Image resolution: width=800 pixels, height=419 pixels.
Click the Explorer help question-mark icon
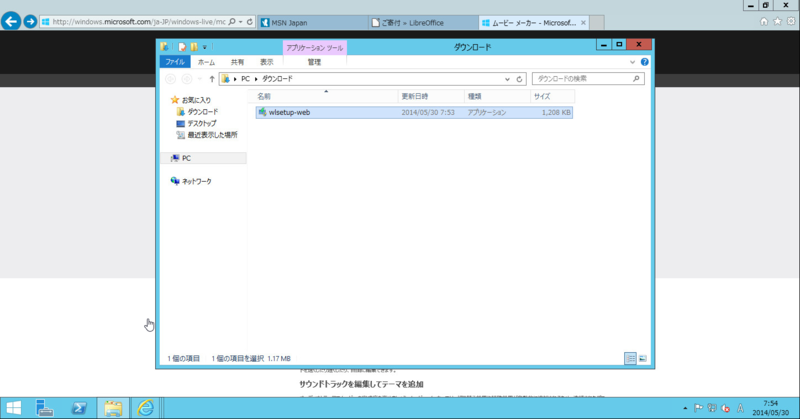(x=644, y=62)
